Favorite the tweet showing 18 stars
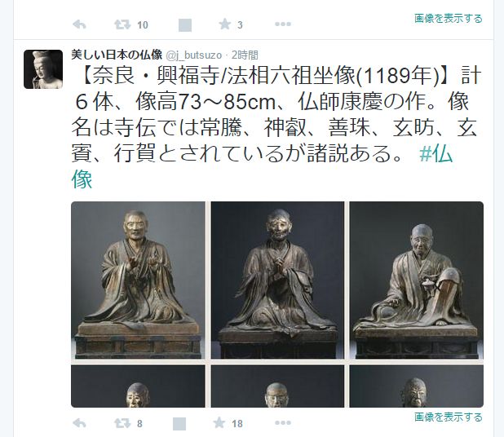Screen dimensions: 504x437 (219, 423)
